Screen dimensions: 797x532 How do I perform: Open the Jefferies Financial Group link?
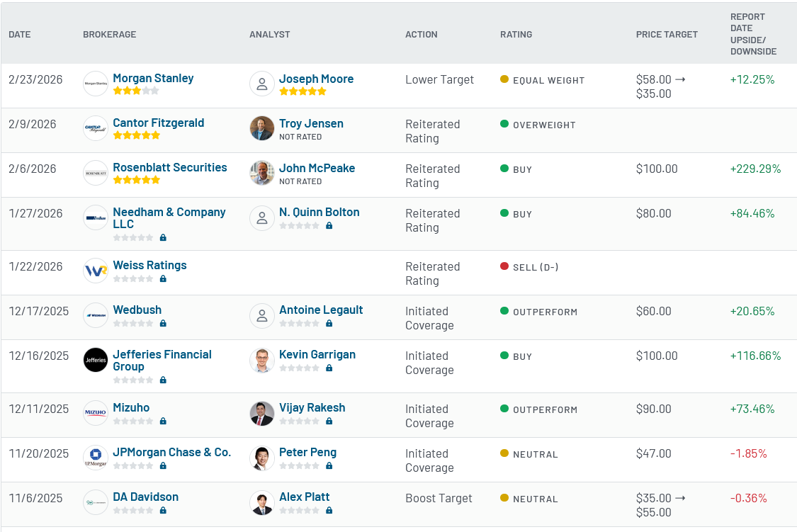tap(162, 361)
